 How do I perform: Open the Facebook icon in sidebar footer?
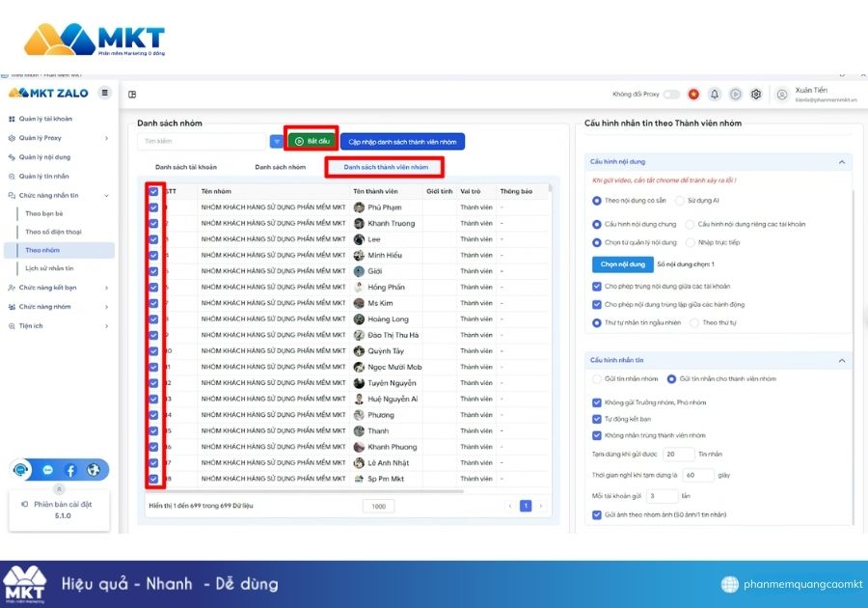[70, 471]
